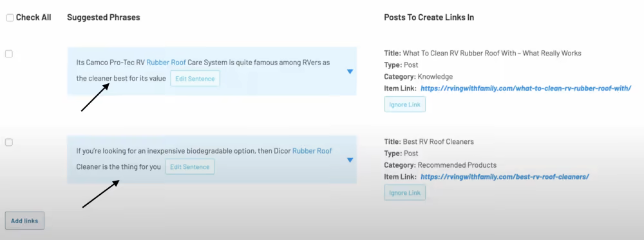Click the Camco Pro-Tec suggested phrase box
Screen dimensions: 644x240
212,71
